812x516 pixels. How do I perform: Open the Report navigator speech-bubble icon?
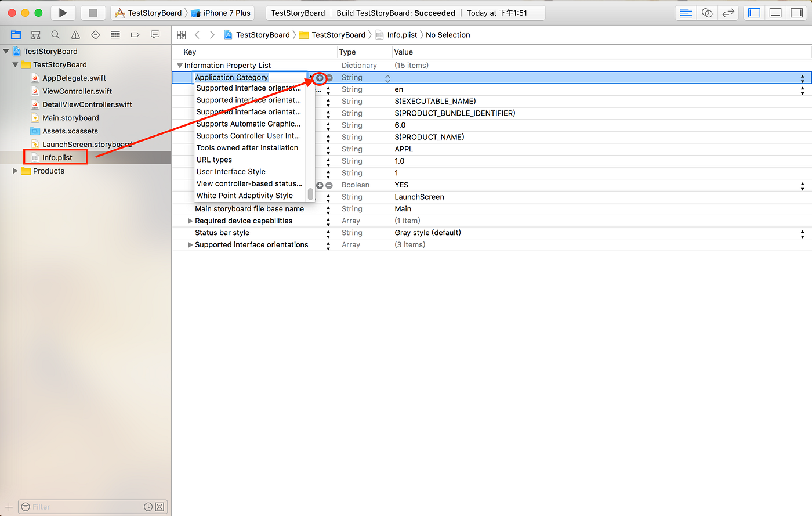pyautogui.click(x=155, y=35)
